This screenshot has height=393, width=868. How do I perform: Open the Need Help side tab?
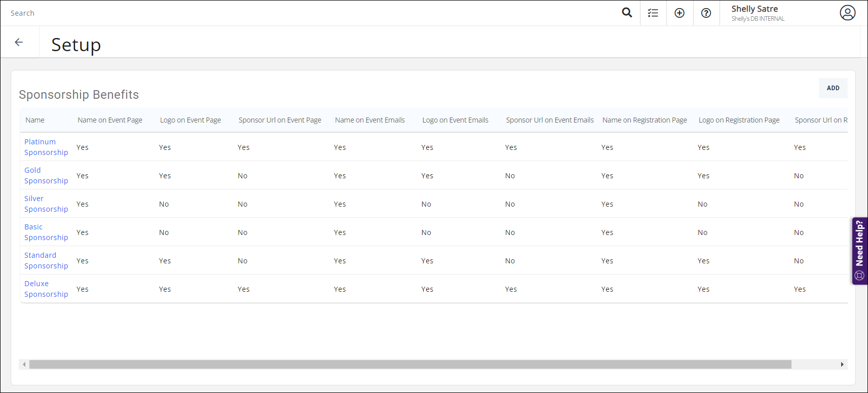859,251
